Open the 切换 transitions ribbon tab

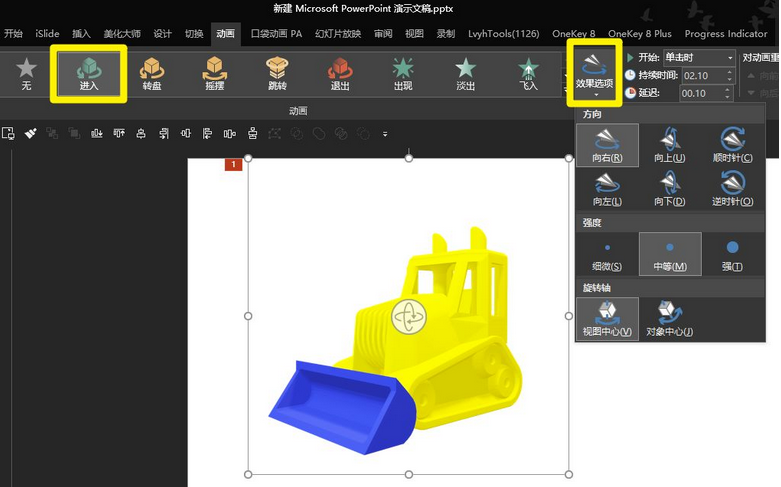[194, 34]
